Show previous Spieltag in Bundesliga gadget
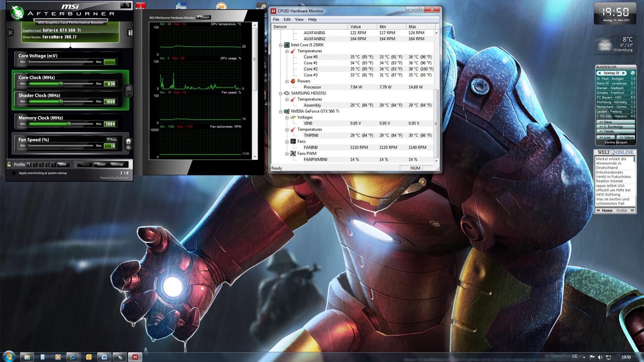 point(599,73)
